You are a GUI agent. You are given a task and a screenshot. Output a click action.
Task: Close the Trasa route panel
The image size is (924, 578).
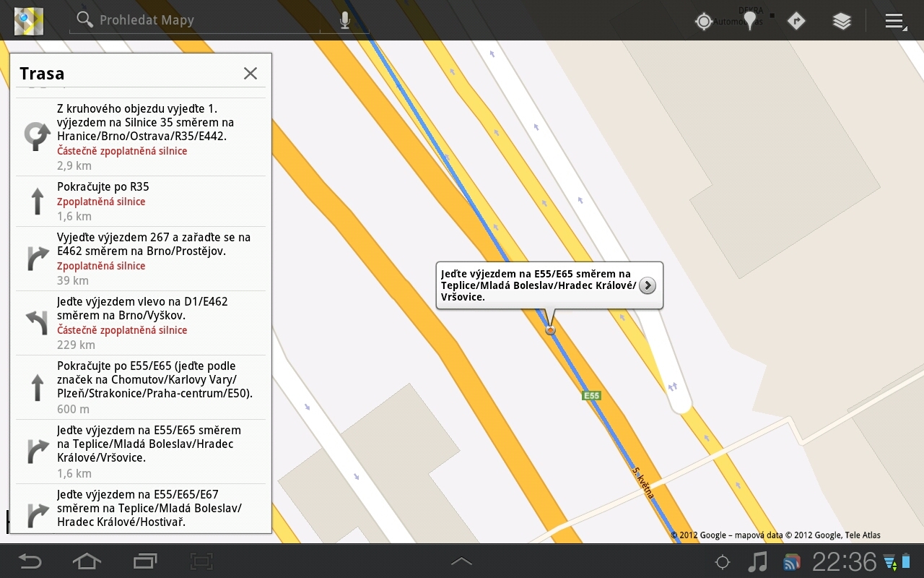click(250, 73)
